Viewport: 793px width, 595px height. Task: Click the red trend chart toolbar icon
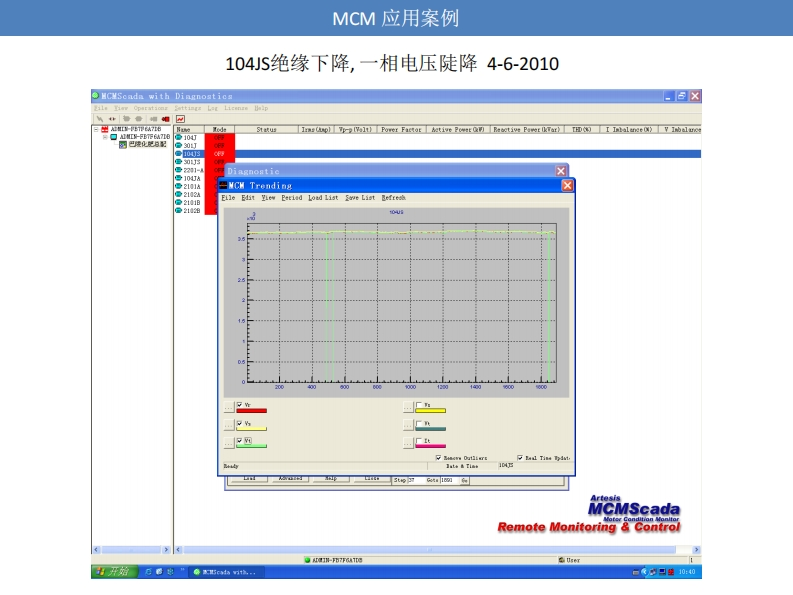click(x=180, y=118)
